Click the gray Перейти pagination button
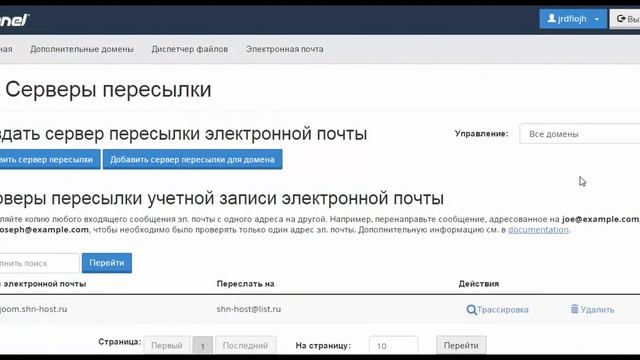The image size is (640, 360). 461,345
